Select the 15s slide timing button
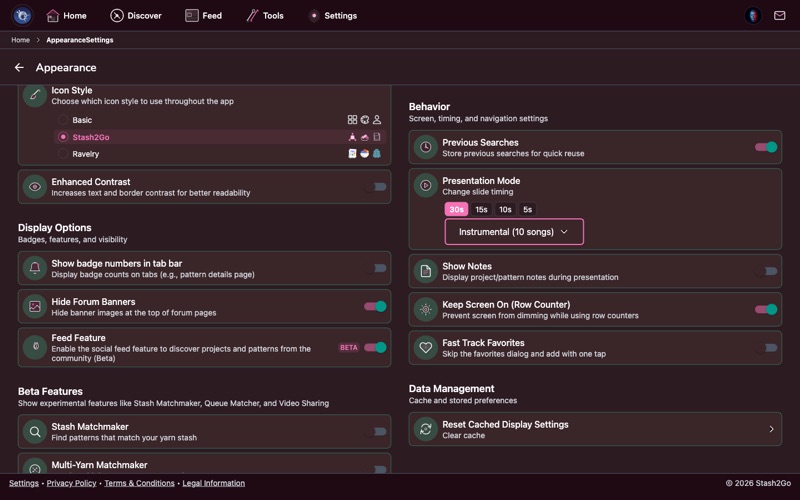The image size is (800, 500). (481, 210)
